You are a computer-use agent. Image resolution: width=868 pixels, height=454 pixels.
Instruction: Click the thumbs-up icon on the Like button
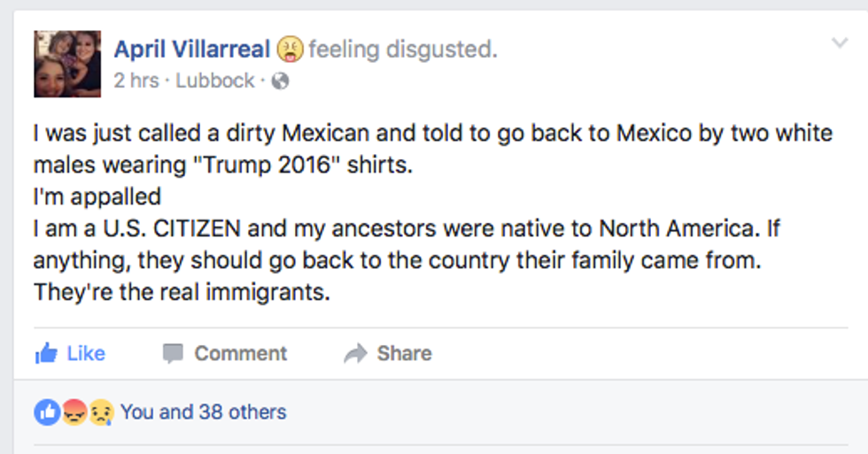[46, 354]
